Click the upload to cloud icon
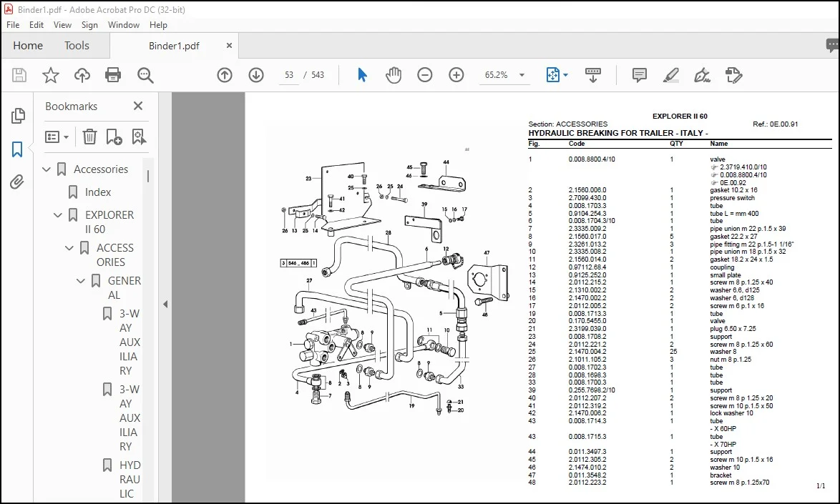This screenshot has width=840, height=504. [x=82, y=75]
